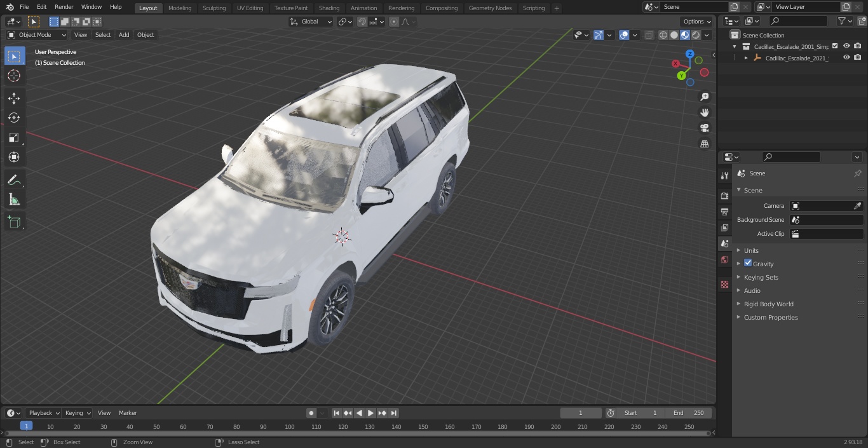Toggle Gravity checkbox
The width and height of the screenshot is (868, 448).
(x=748, y=263)
